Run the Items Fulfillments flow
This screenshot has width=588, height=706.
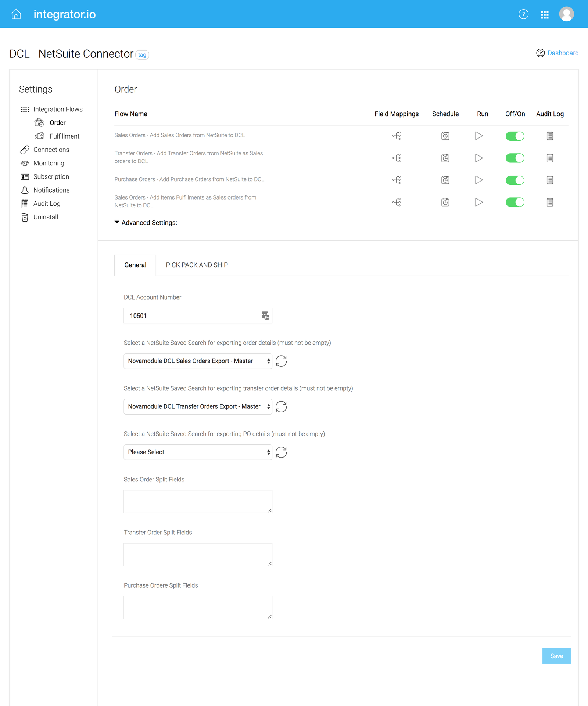click(478, 202)
